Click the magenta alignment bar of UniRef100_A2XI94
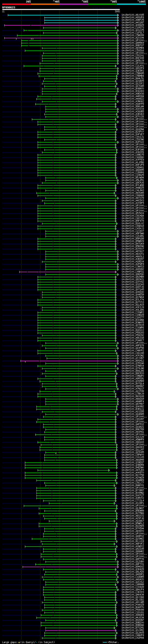This screenshot has width=148, height=644. (x=62, y=38)
